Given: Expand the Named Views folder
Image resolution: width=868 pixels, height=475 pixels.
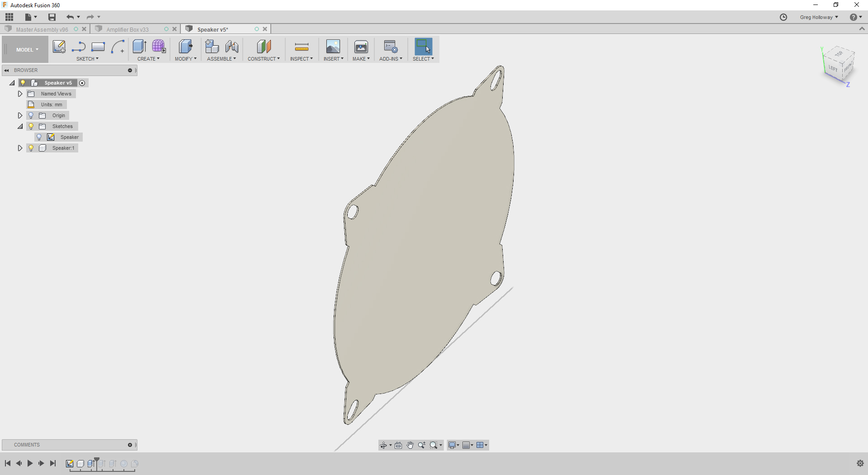Looking at the screenshot, I should point(20,94).
